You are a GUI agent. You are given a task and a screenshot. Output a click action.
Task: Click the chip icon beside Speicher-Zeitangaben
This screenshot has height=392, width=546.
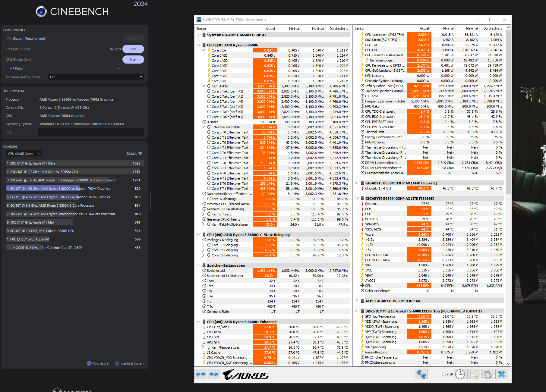click(x=204, y=265)
